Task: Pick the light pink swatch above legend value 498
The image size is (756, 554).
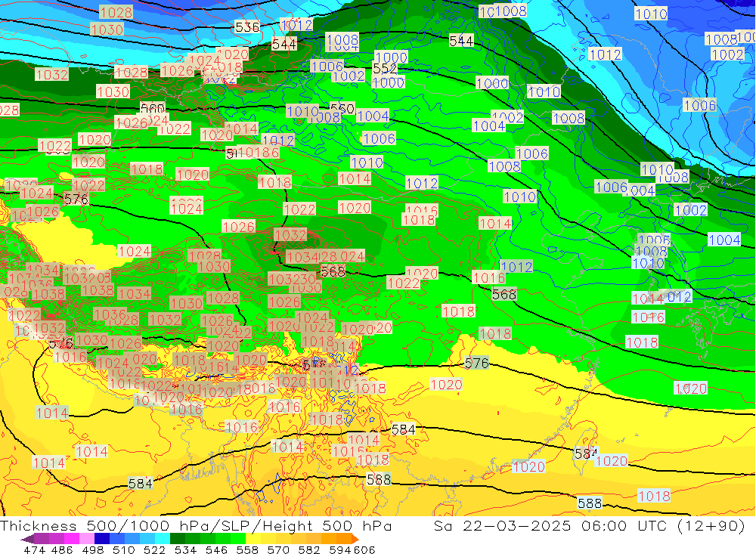Action: [87, 539]
